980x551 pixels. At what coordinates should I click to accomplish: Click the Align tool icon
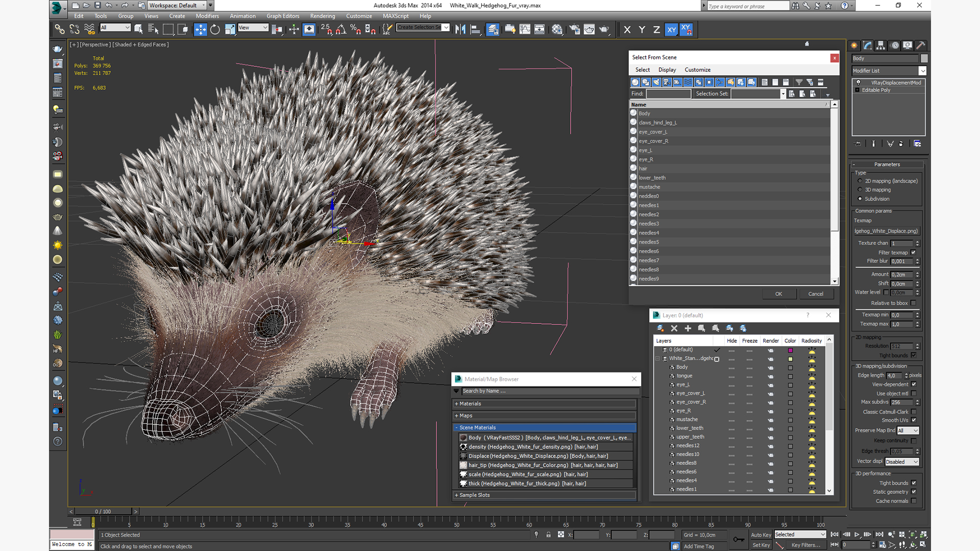(x=475, y=30)
